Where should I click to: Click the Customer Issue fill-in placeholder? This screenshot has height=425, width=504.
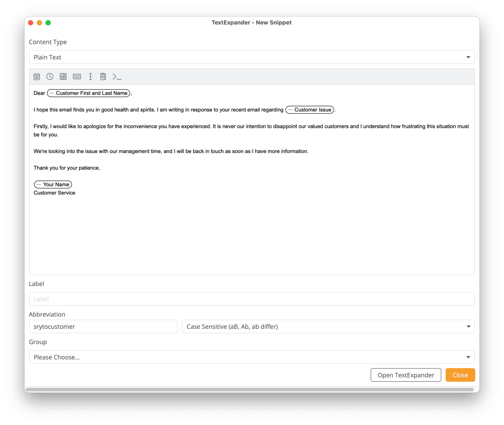pyautogui.click(x=310, y=110)
